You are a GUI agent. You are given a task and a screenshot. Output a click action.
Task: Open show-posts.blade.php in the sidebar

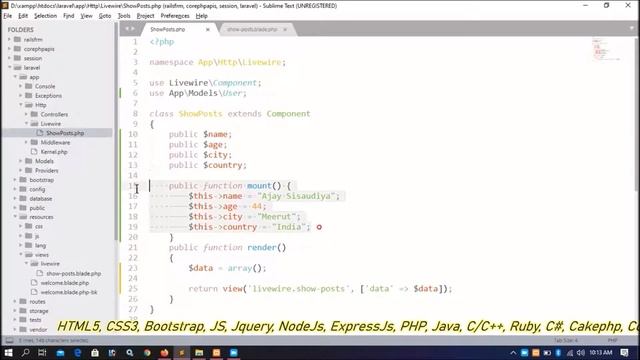coord(73,273)
